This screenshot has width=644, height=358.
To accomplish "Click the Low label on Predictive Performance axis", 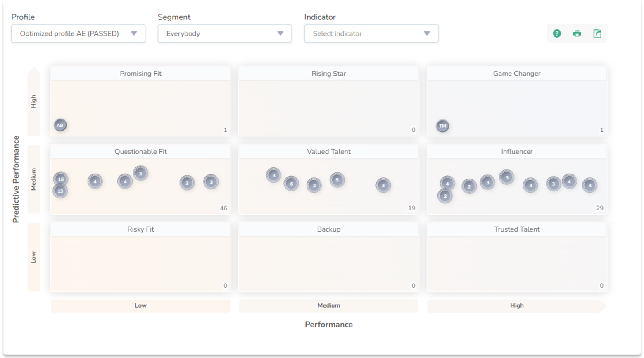I will click(x=34, y=257).
